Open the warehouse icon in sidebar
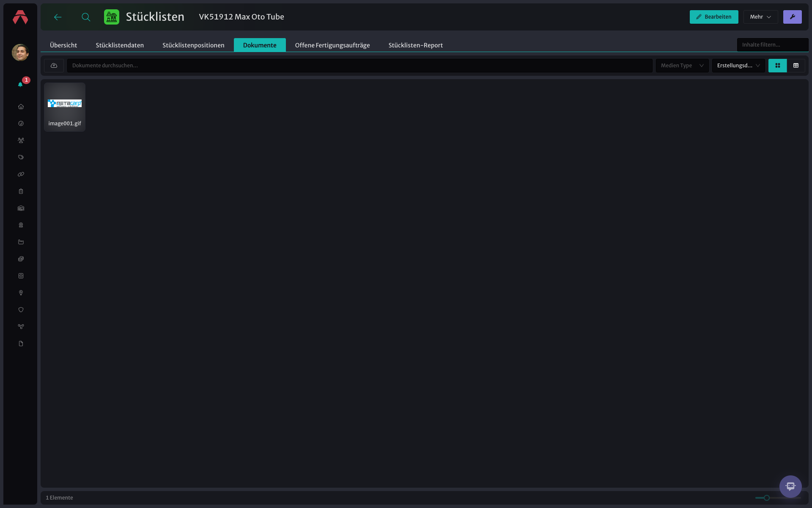This screenshot has height=508, width=812. point(21,208)
